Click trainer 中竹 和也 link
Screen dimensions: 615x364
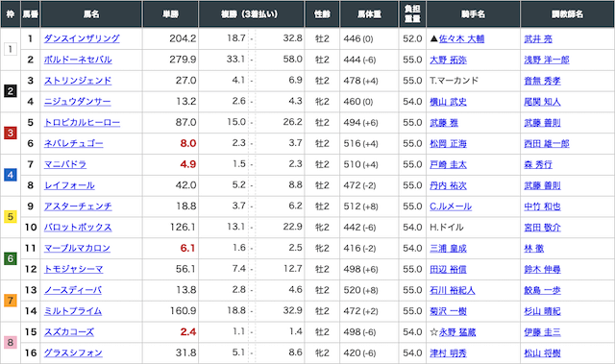click(x=542, y=206)
